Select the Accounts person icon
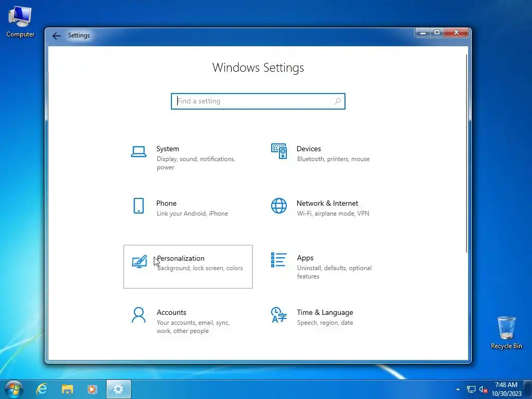 tap(138, 315)
